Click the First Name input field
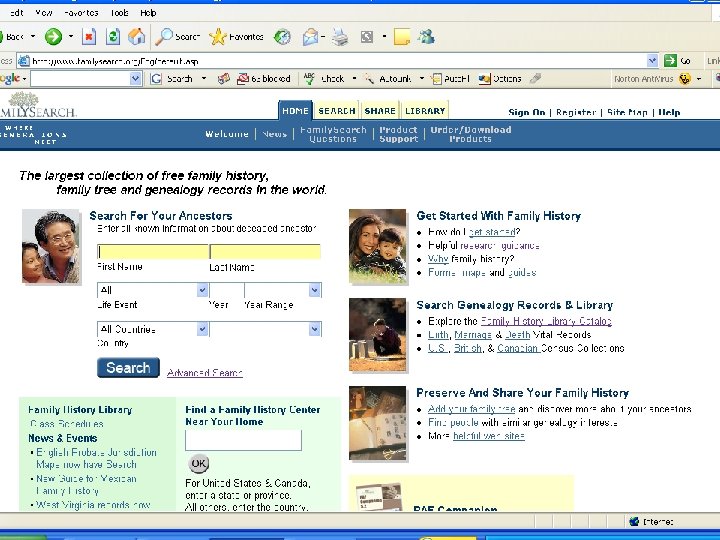Screen dimensions: 720x540 [x=153, y=252]
